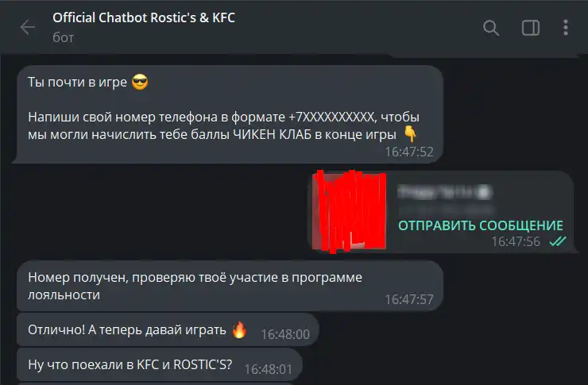Click the sunglasses emoji in first message
This screenshot has width=588, height=385.
click(x=140, y=82)
